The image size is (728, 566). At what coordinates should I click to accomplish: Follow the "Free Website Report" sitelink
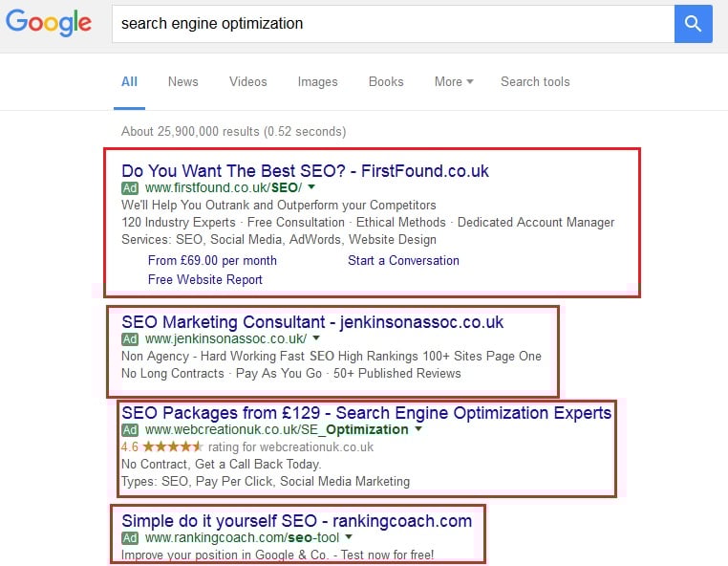[205, 279]
